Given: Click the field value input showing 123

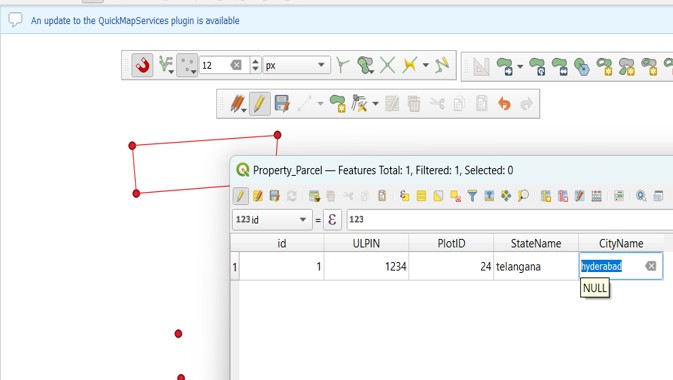Looking at the screenshot, I should tap(509, 220).
